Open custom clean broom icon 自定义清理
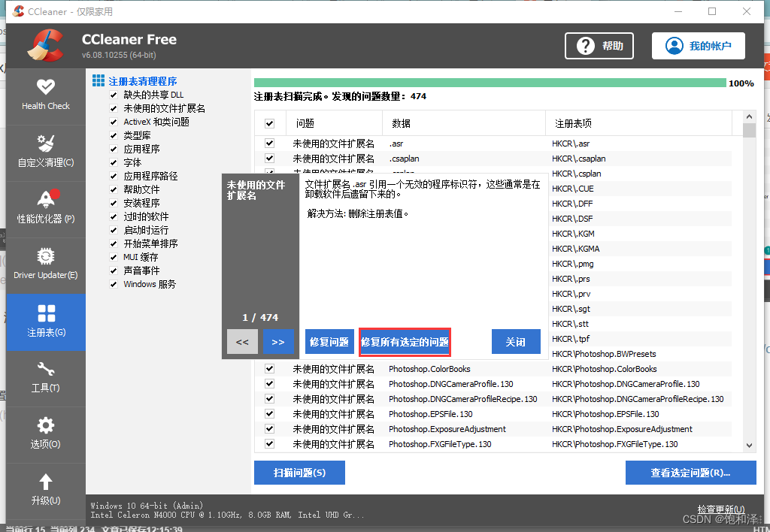Viewport: 770px width, 532px height. [x=46, y=144]
